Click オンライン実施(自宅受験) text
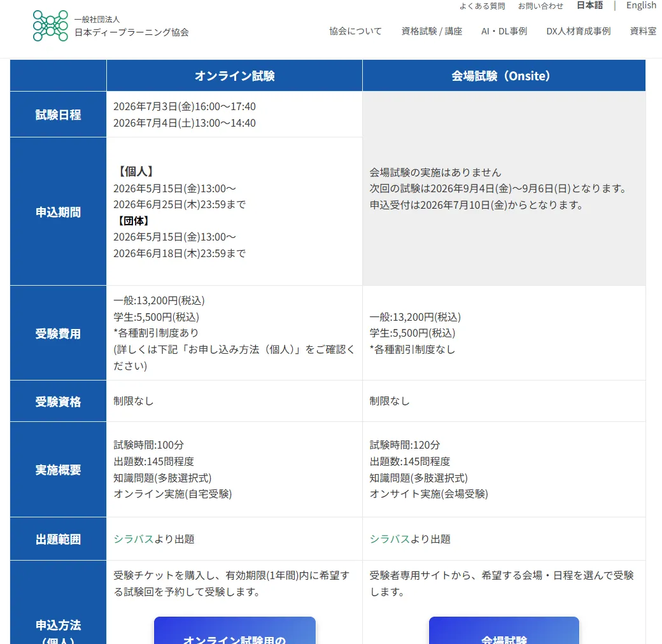Image resolution: width=662 pixels, height=644 pixels. click(173, 494)
